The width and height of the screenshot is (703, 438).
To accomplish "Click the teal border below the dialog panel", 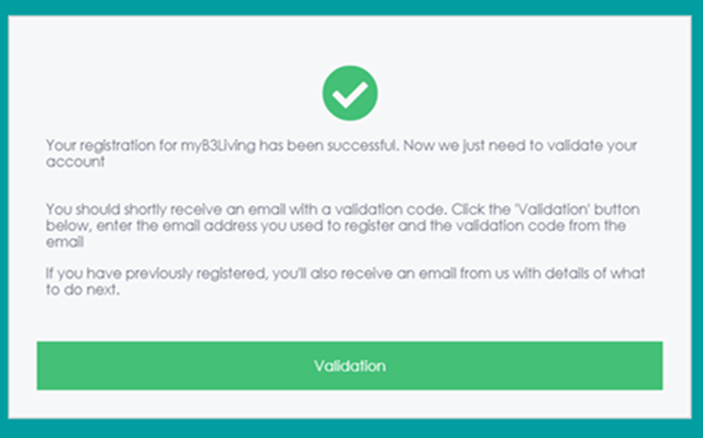I will (x=352, y=429).
